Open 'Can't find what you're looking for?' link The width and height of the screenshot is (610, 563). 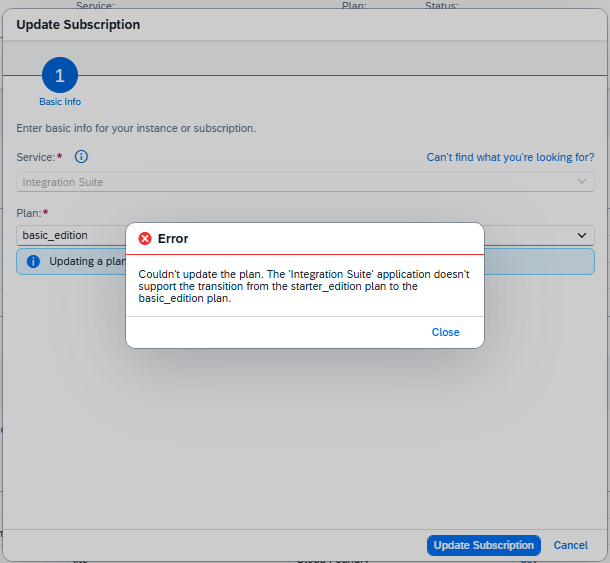(x=510, y=157)
